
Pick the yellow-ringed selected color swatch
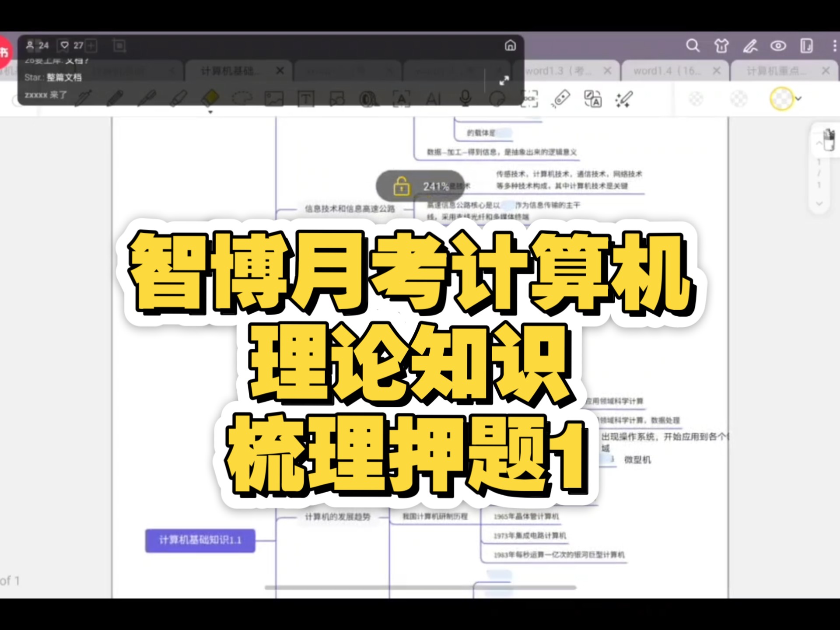click(781, 99)
